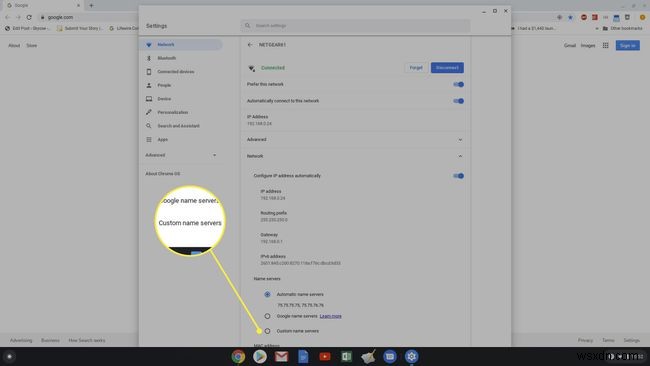Open Device settings section

(x=164, y=99)
